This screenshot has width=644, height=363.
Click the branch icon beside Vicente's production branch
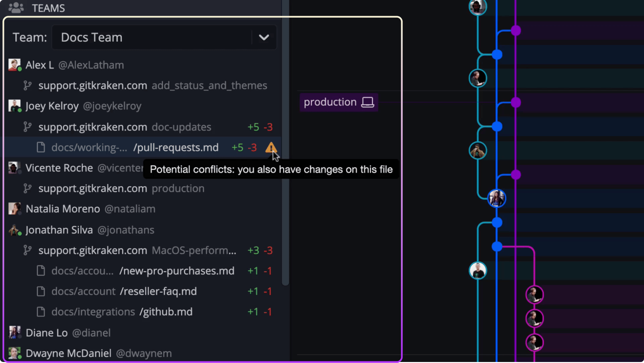click(28, 188)
